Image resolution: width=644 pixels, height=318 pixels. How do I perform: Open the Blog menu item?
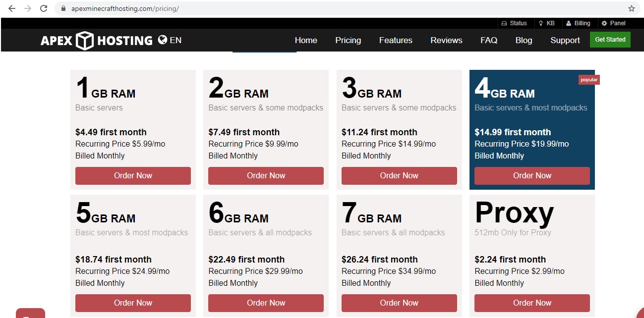pyautogui.click(x=524, y=40)
